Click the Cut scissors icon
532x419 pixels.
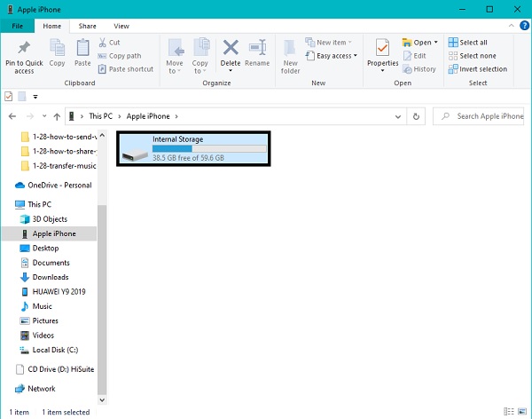(103, 43)
